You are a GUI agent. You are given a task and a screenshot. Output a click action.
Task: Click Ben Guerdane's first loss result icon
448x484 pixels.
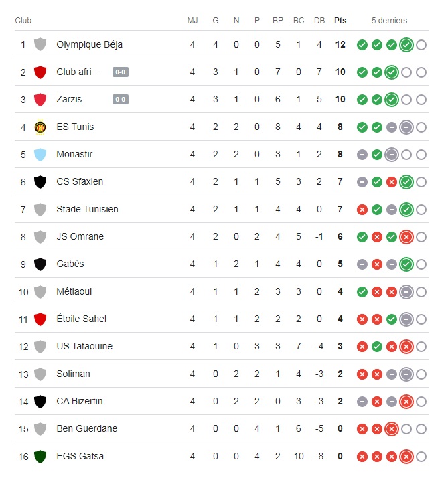point(362,429)
